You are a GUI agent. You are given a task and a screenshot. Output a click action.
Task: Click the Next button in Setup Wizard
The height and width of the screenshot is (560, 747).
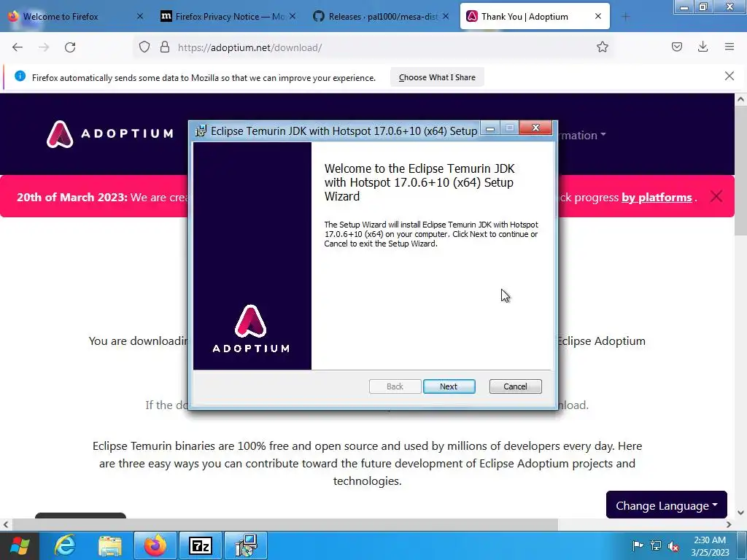click(x=449, y=386)
